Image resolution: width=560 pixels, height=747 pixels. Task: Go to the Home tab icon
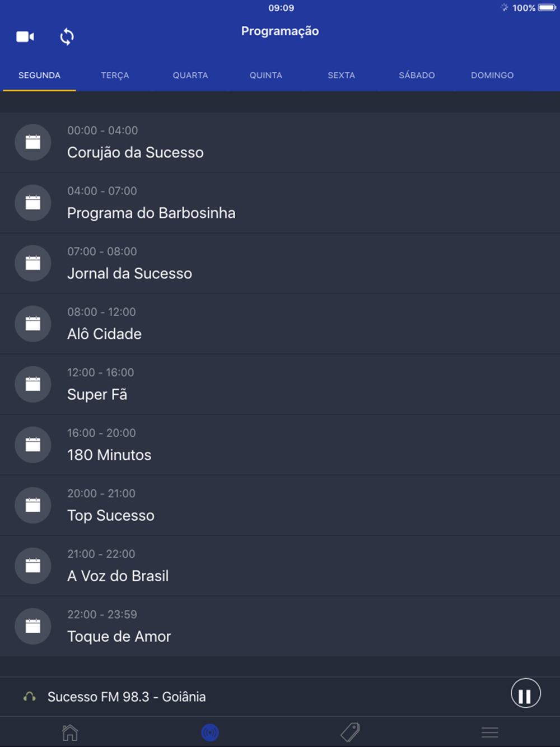pos(70,732)
